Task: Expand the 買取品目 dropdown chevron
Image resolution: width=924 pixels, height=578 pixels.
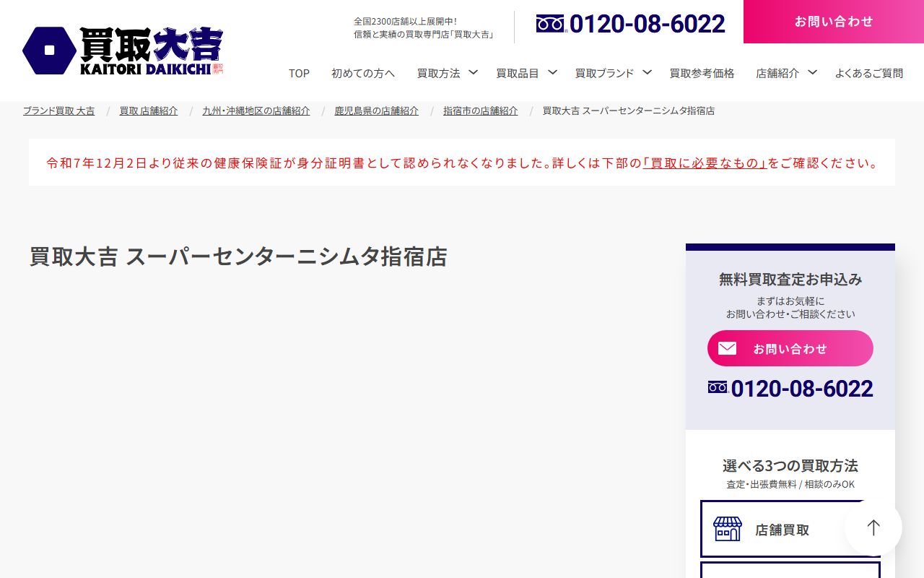Action: coord(552,72)
